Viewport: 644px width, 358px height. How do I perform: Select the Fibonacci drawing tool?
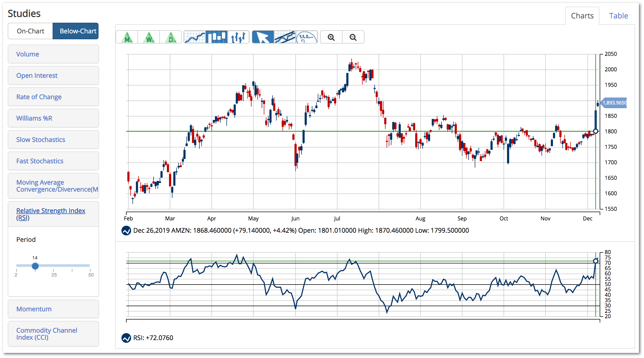(307, 37)
